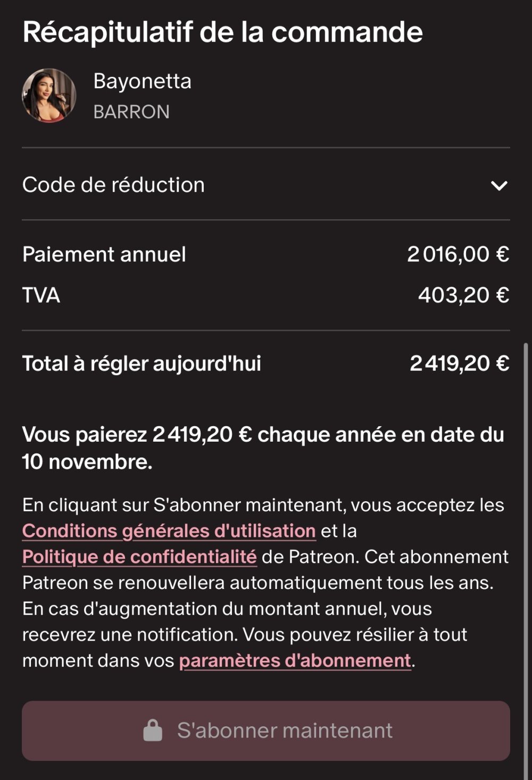Select the 2 016,00 € annual amount

pos(458,254)
